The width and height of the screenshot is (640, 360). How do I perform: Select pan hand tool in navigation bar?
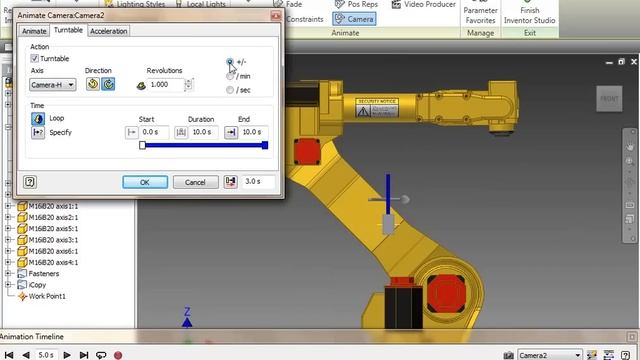[630, 147]
